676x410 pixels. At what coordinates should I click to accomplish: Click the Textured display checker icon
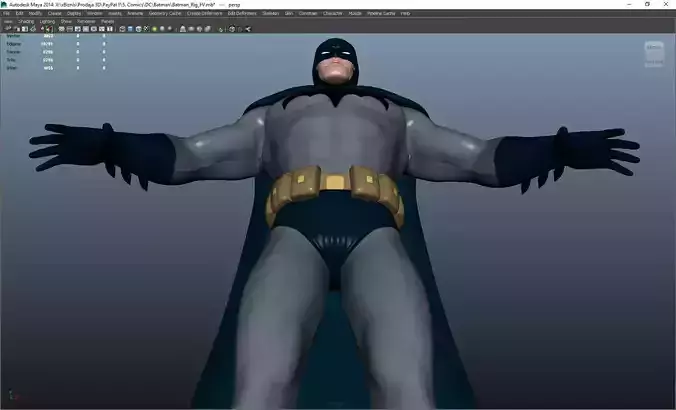tap(146, 29)
